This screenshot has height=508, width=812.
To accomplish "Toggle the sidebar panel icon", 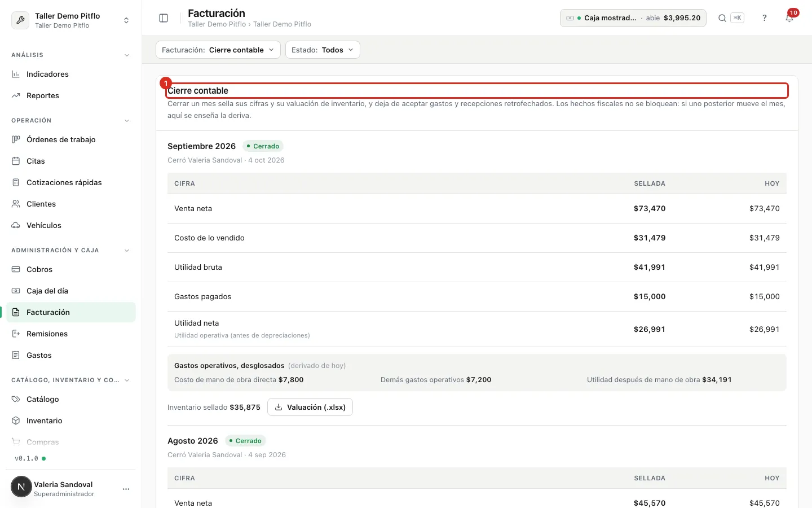I will [x=164, y=18].
